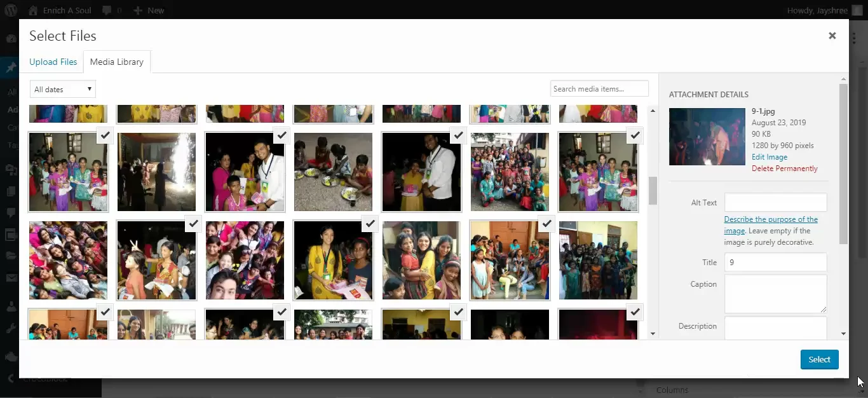Select the group against yellow wall photo
This screenshot has width=868, height=398.
coord(598,260)
